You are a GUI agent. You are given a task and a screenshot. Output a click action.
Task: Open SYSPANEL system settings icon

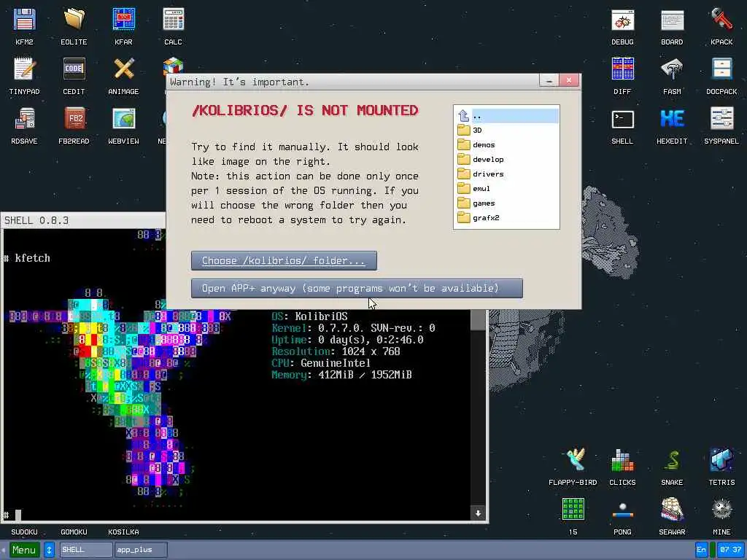click(x=721, y=119)
